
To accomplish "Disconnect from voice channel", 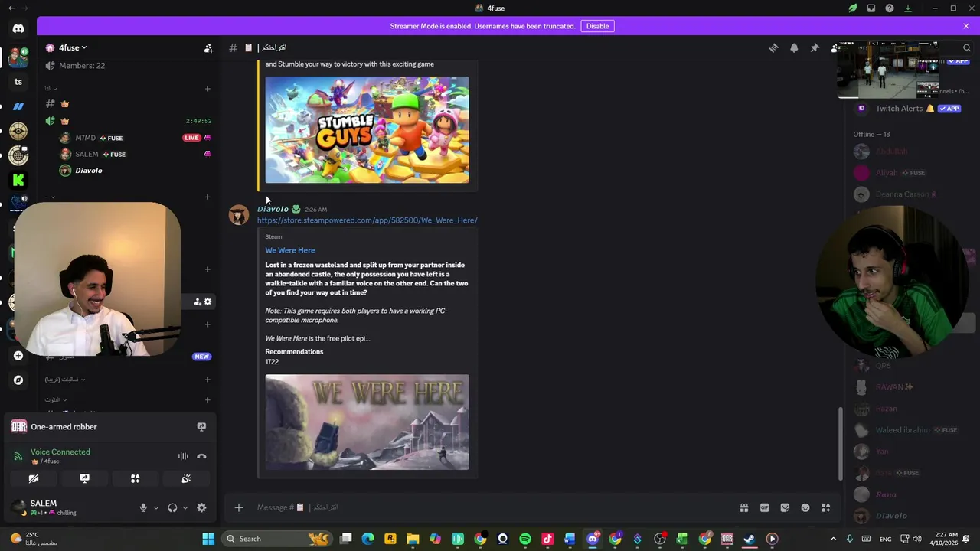I will pyautogui.click(x=201, y=456).
